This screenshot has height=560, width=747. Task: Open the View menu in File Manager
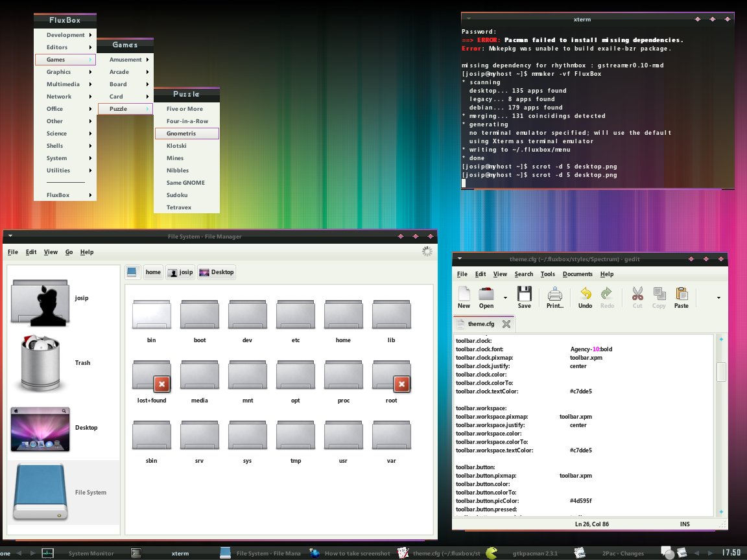51,252
